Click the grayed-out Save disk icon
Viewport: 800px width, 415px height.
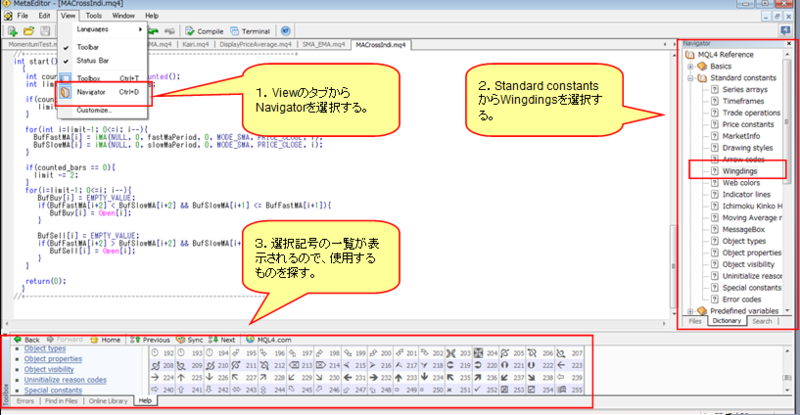pyautogui.click(x=45, y=31)
